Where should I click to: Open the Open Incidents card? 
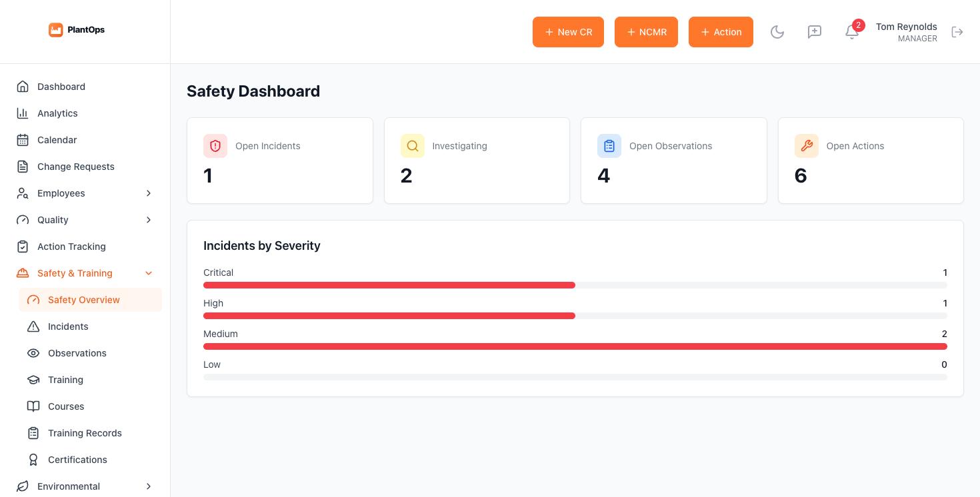click(x=280, y=161)
